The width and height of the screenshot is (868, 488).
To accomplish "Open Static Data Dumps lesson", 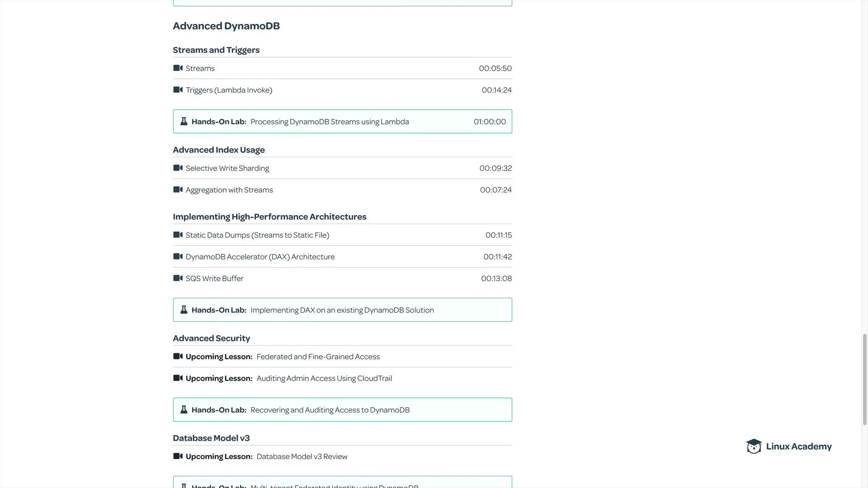I will pos(257,235).
